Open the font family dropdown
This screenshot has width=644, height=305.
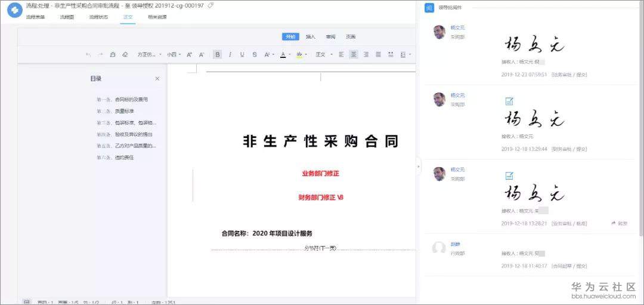150,54
